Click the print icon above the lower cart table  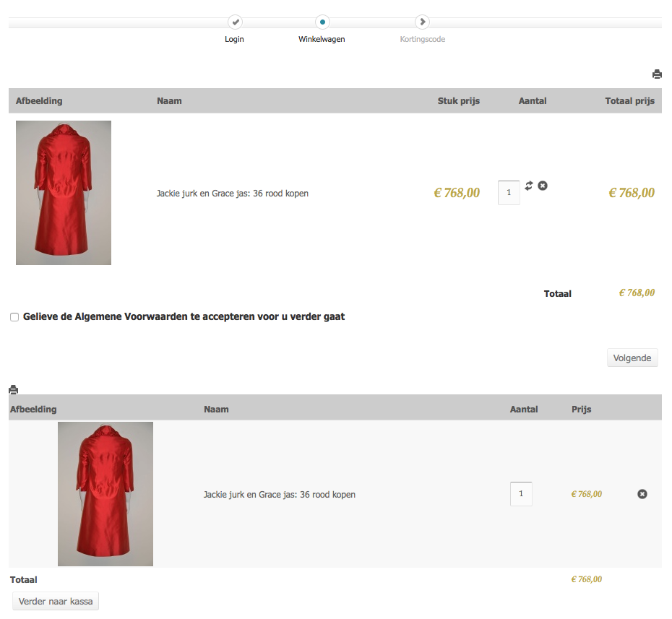tap(13, 389)
